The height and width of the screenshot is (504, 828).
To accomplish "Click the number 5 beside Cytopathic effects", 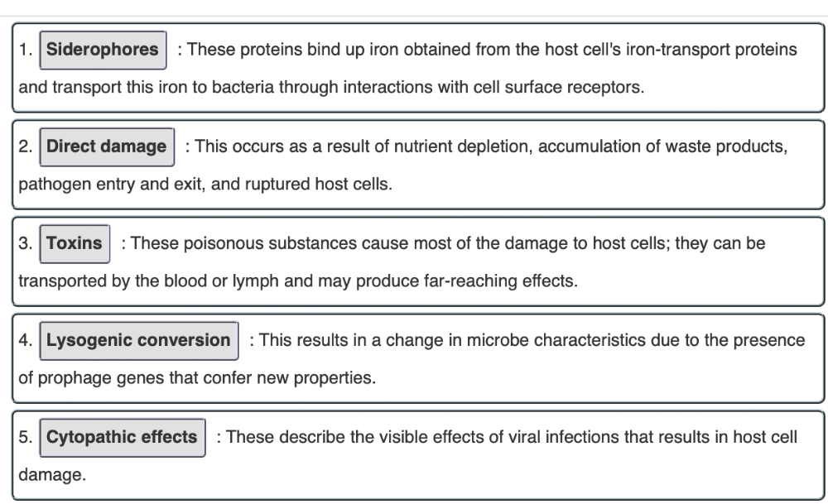I will click(x=26, y=437).
